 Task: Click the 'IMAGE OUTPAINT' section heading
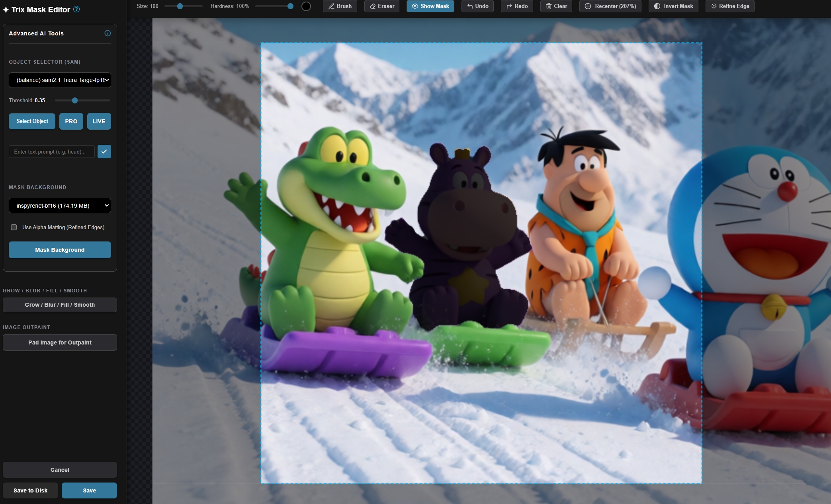pyautogui.click(x=26, y=327)
